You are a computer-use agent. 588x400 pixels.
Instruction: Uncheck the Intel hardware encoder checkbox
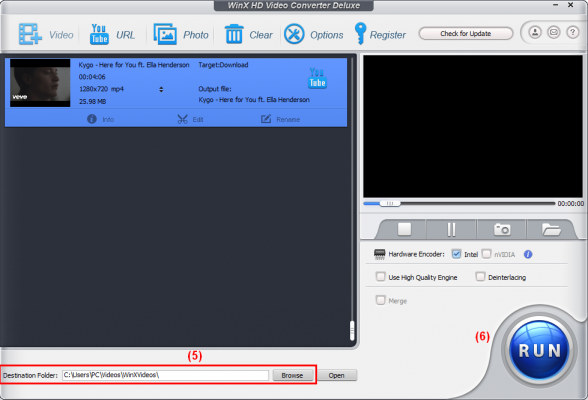(456, 254)
